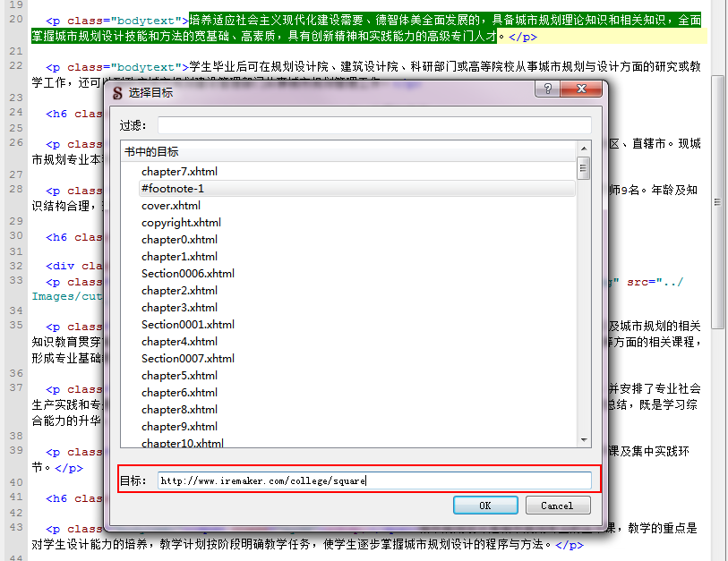Click the 目标 URL input field

tap(374, 480)
